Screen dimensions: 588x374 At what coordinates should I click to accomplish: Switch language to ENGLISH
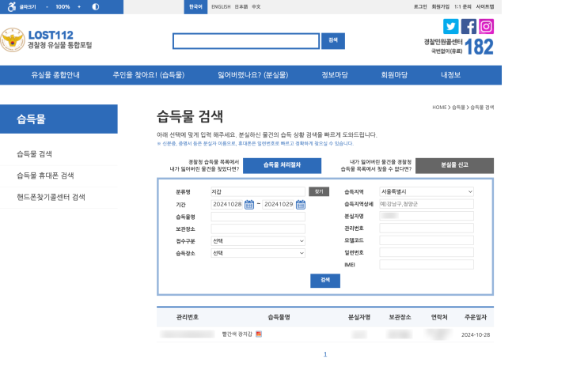click(x=221, y=7)
